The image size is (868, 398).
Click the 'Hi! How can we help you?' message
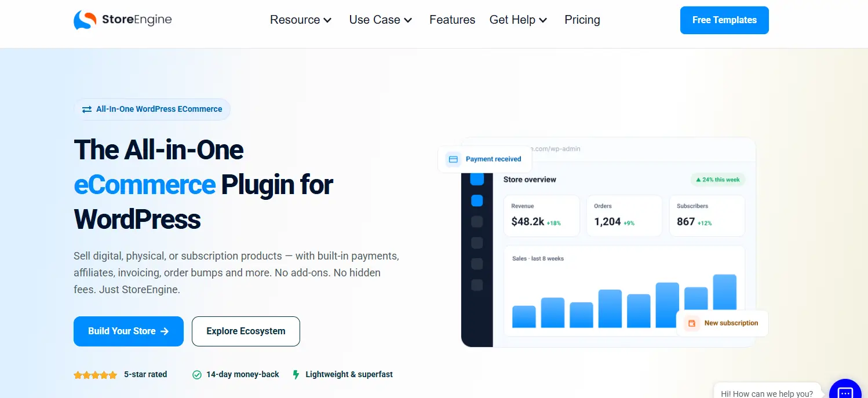[x=767, y=393]
